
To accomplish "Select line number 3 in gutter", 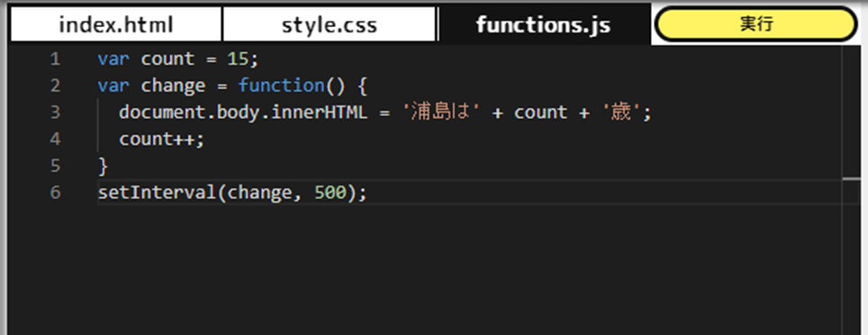I will (55, 113).
